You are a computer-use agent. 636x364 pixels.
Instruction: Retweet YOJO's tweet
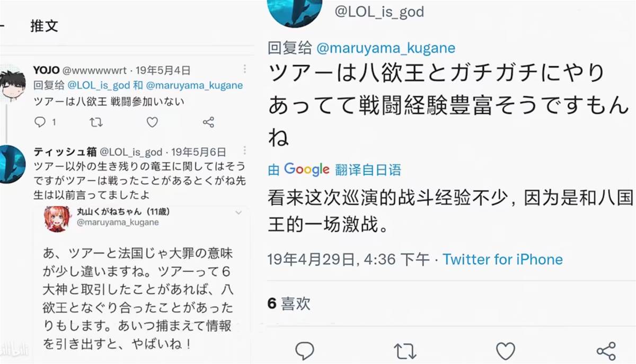(x=96, y=122)
